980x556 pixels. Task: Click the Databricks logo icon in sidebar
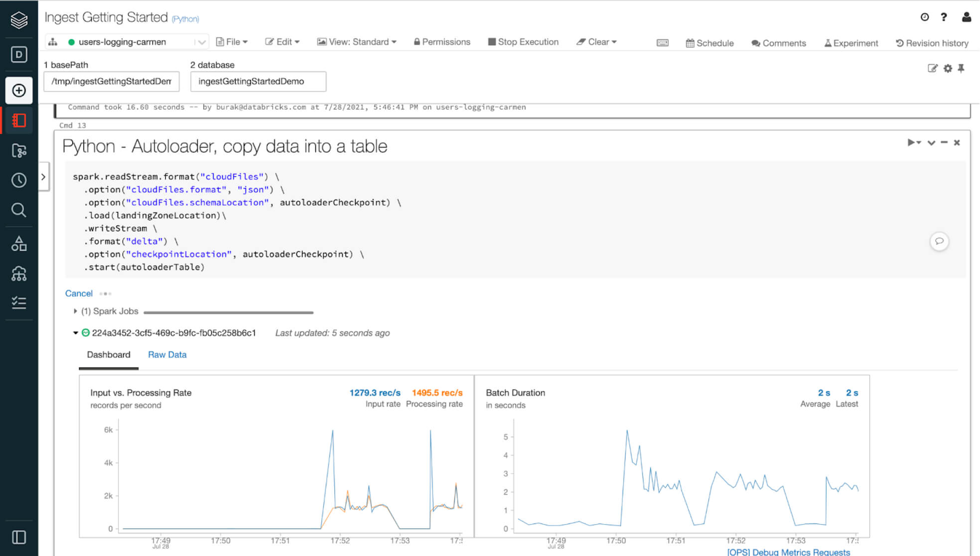[19, 20]
